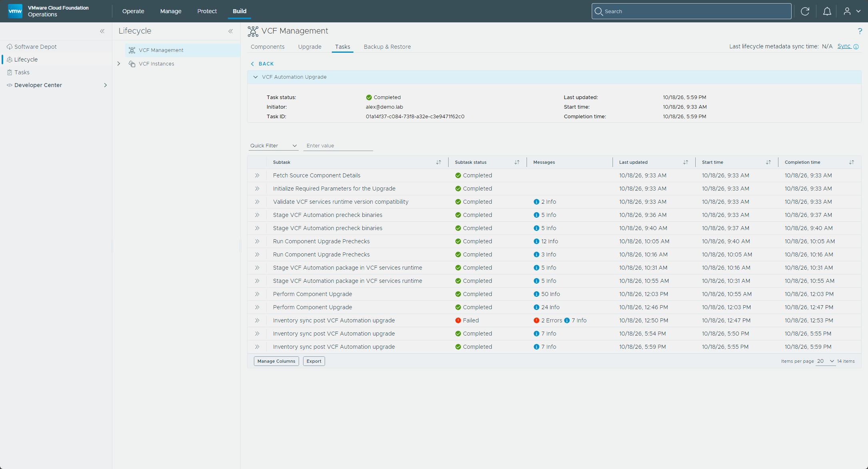Sort by Completion time column
This screenshot has width=868, height=469.
click(852, 162)
